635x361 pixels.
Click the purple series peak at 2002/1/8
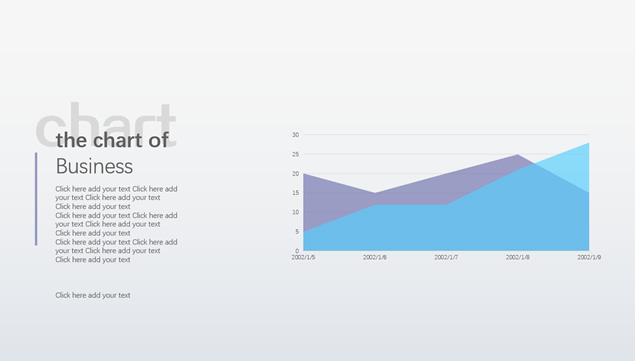click(518, 155)
